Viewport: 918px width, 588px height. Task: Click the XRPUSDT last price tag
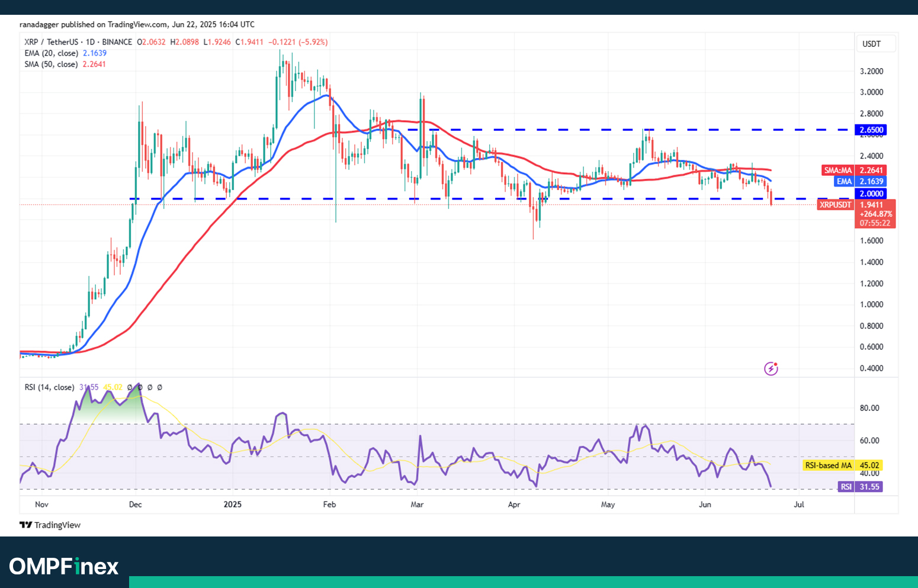[835, 205]
